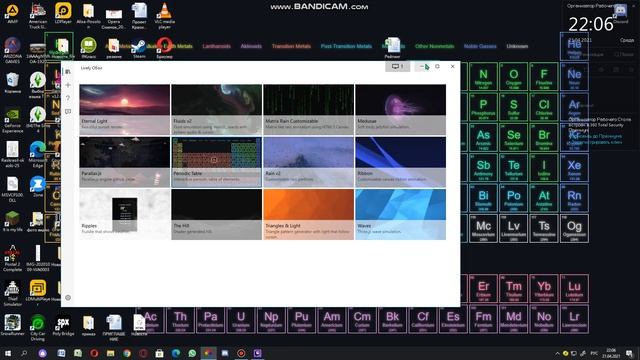
Task: Select the Fluids v2 wallpaper
Action: click(x=216, y=109)
